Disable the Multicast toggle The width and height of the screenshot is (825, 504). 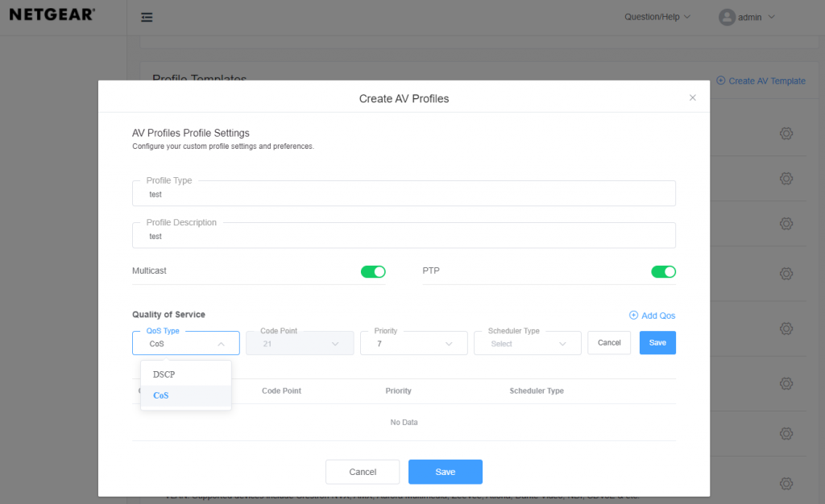point(373,272)
